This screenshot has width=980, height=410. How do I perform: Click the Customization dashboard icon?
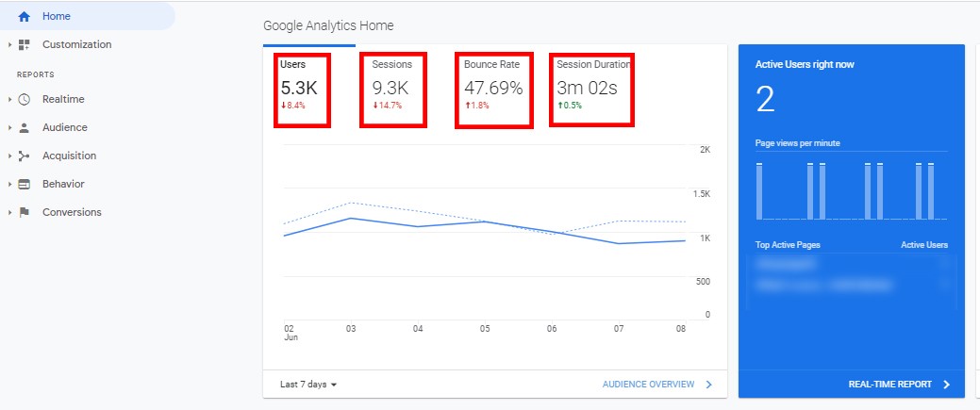[x=25, y=44]
